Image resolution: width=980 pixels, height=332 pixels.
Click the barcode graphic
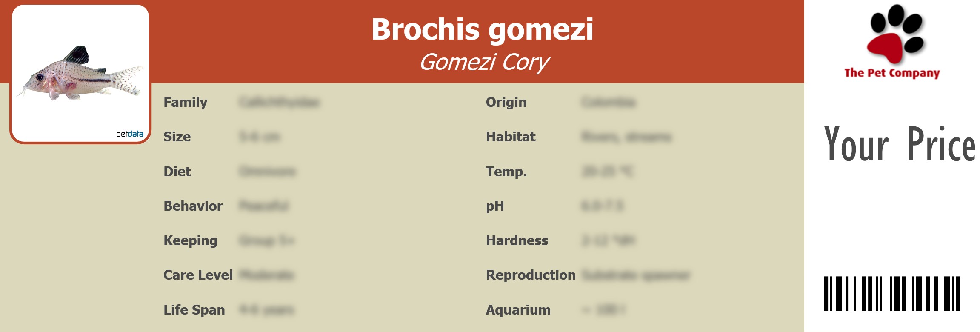pos(891,293)
